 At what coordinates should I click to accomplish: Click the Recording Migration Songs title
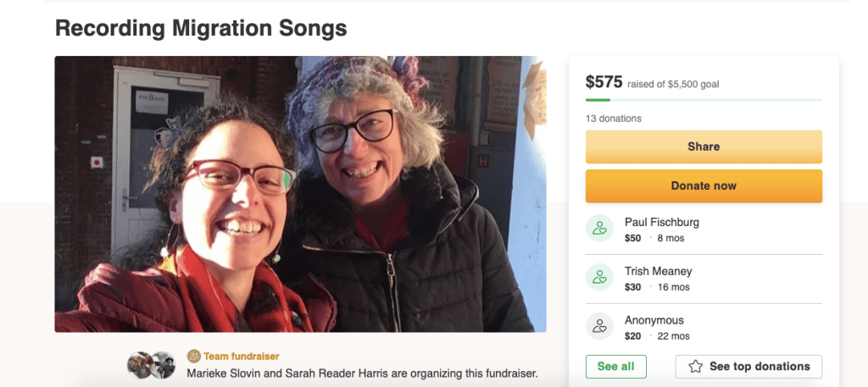[x=201, y=28]
